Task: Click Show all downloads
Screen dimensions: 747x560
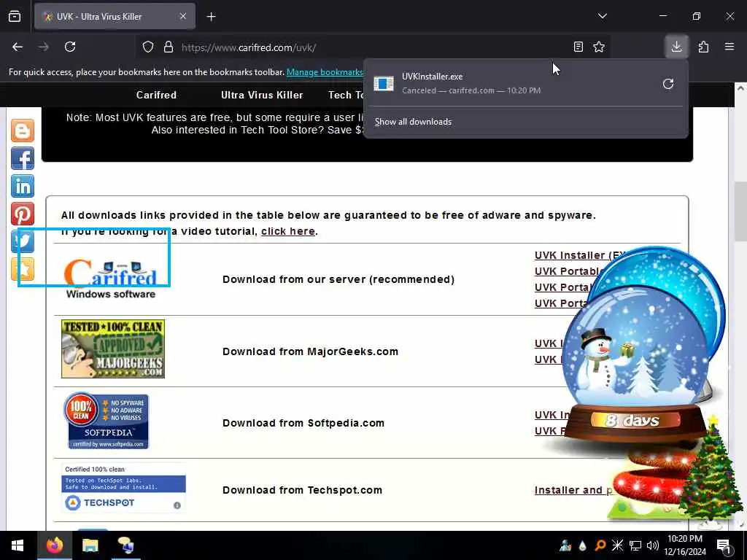Action: (413, 122)
